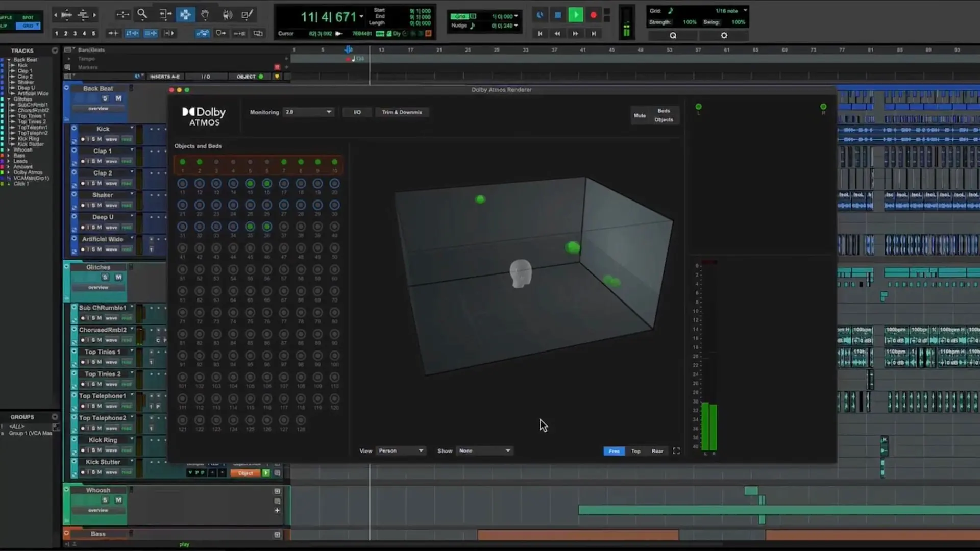Click the Stop transport button

tap(558, 15)
